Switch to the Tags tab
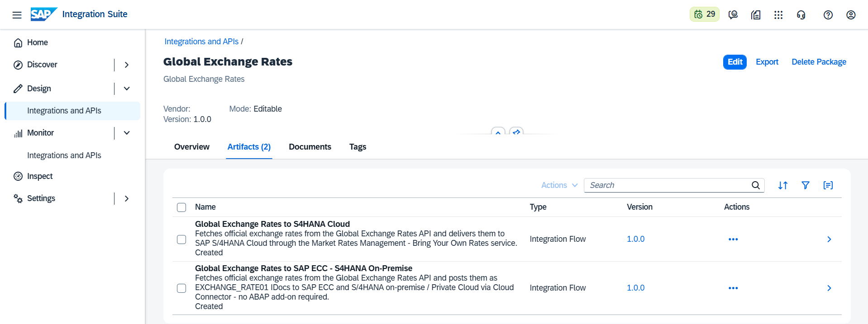This screenshot has width=868, height=324. 358,147
